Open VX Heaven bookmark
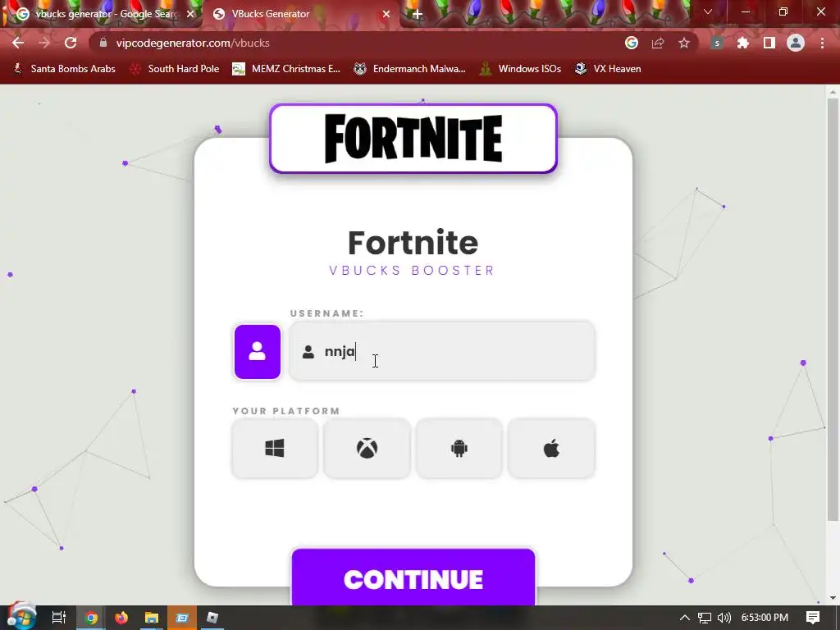The image size is (840, 630). pyautogui.click(x=608, y=69)
